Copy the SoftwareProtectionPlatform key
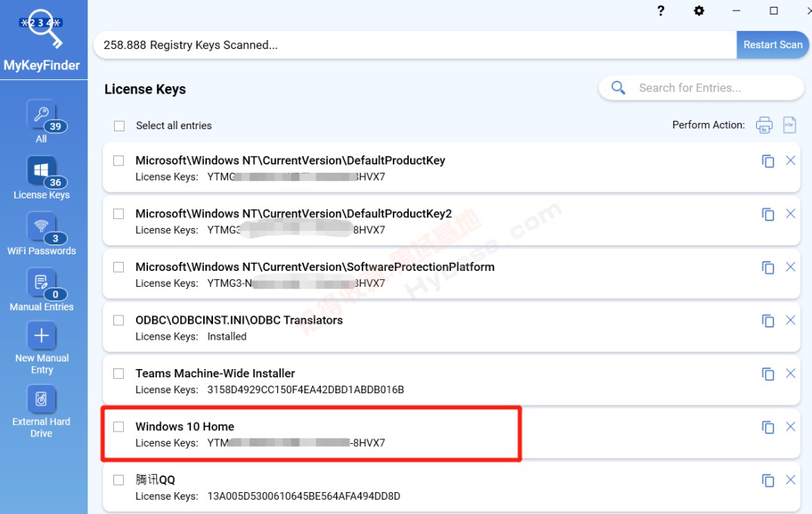Screen dimensions: 812x514 (768, 268)
